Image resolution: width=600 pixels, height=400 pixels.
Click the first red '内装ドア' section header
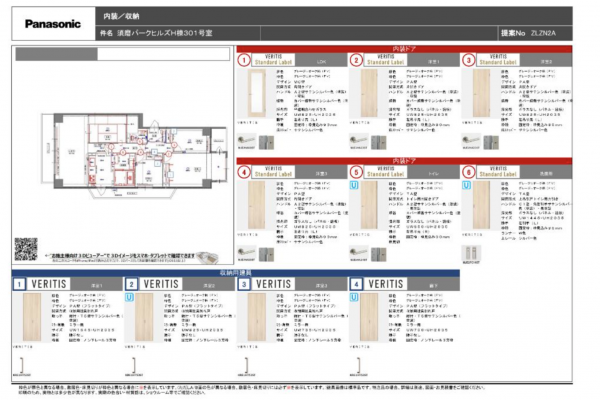[x=404, y=49]
